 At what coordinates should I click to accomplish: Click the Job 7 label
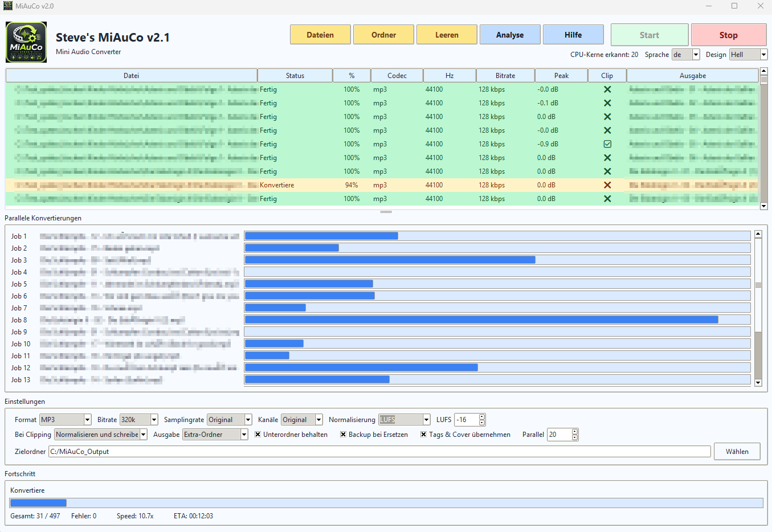coord(19,308)
